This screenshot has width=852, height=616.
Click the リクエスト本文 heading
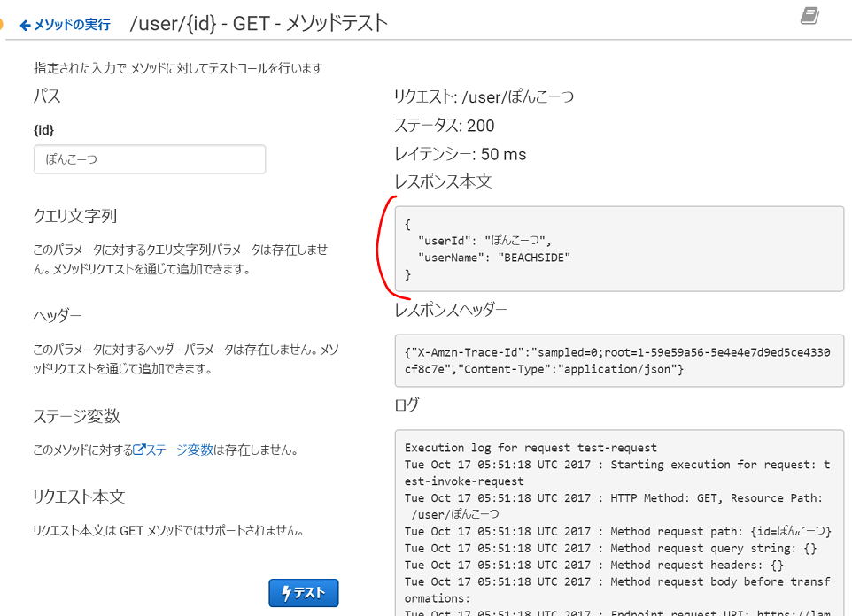[x=80, y=497]
